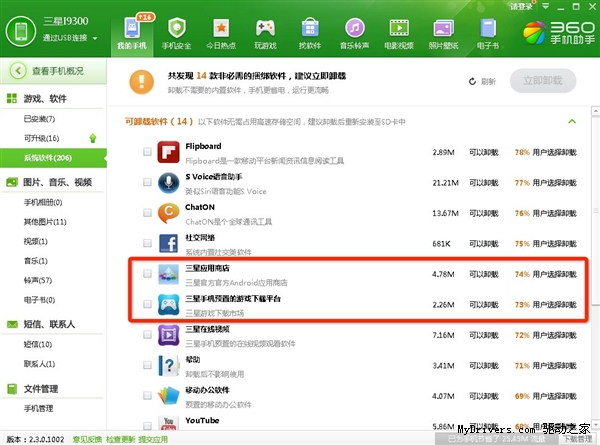The height and width of the screenshot is (445, 600).
Task: Click the 检查更新 link
Action: pos(120,439)
